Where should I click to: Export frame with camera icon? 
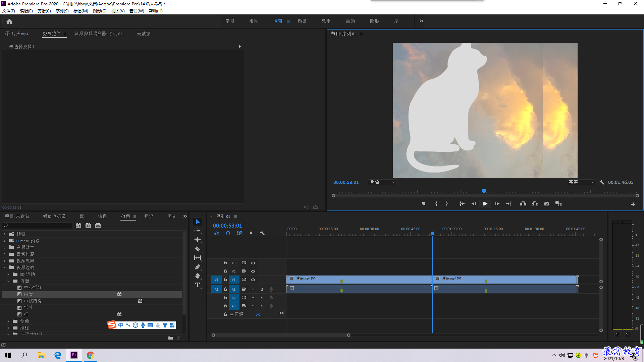point(547,204)
